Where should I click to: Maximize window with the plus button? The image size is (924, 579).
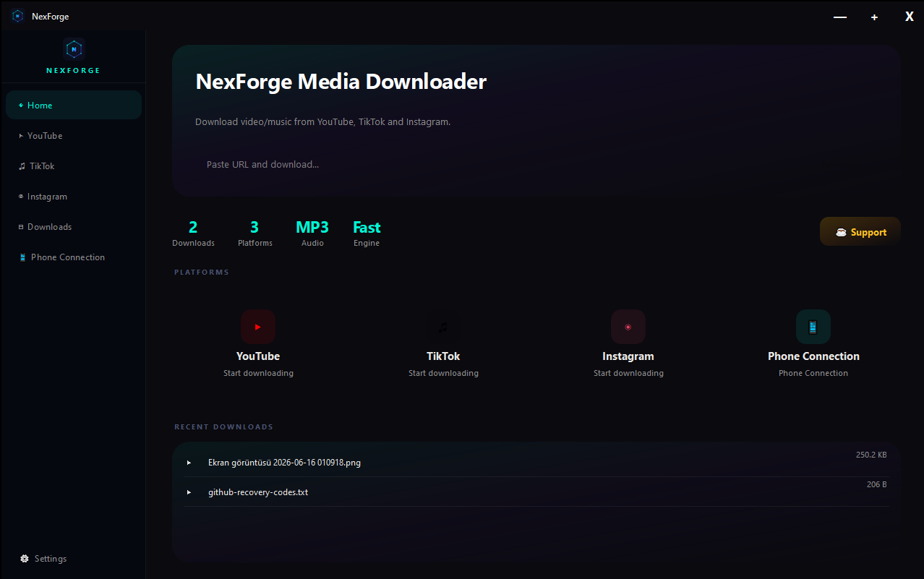point(874,17)
